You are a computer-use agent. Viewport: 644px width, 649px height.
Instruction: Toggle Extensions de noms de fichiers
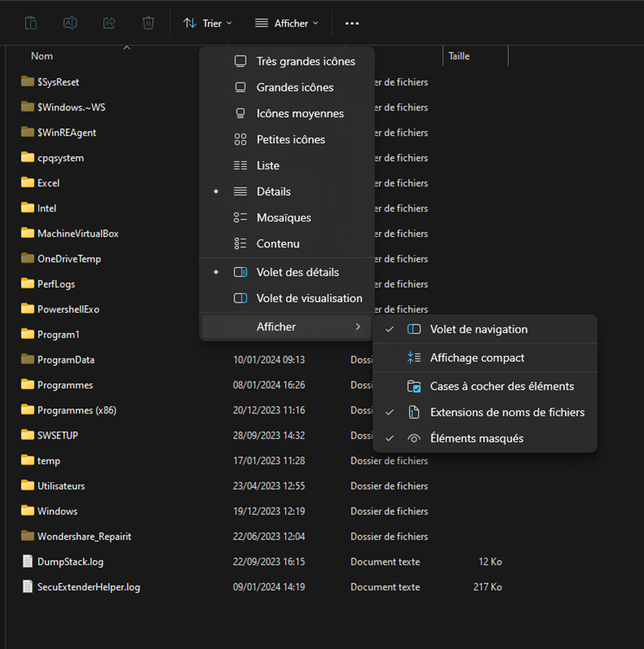pos(507,413)
